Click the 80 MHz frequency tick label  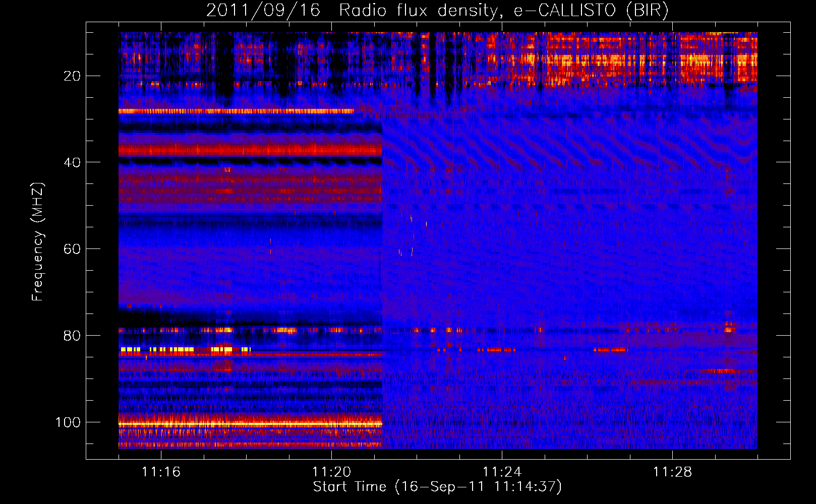coord(72,336)
